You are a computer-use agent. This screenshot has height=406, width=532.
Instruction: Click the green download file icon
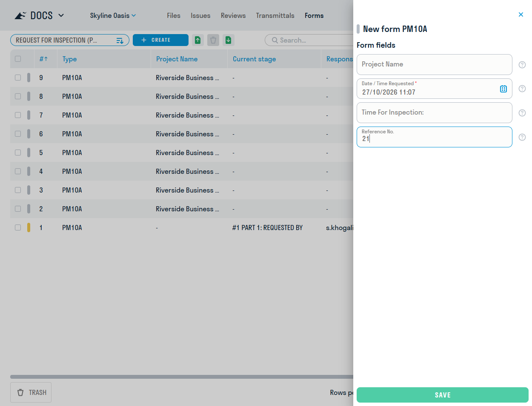(229, 40)
